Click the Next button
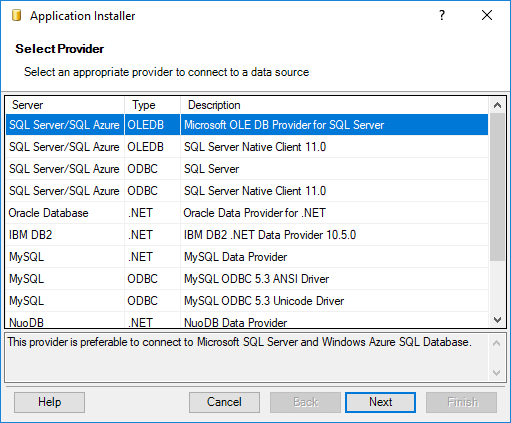 click(380, 402)
